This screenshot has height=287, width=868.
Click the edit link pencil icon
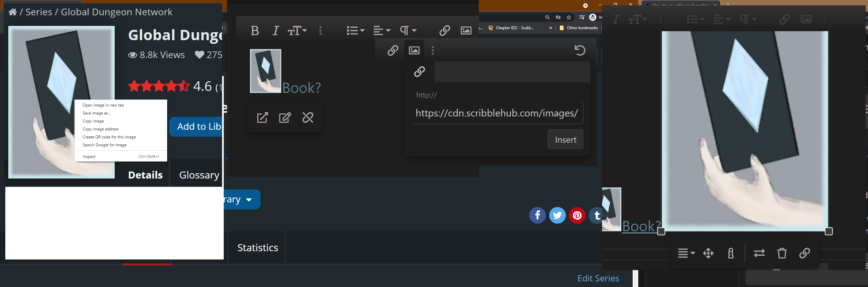[x=285, y=118]
